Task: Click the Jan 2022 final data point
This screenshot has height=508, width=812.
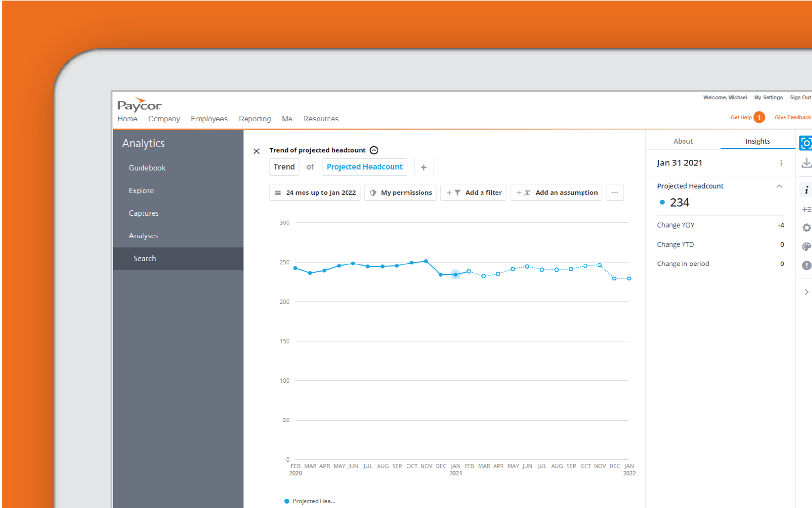Action: pos(629,279)
